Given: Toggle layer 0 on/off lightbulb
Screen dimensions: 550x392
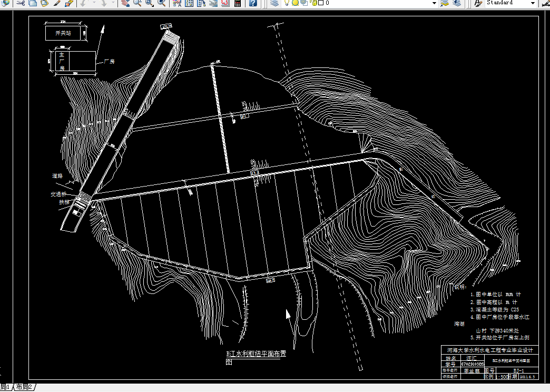Looking at the screenshot, I should pyautogui.click(x=287, y=3).
